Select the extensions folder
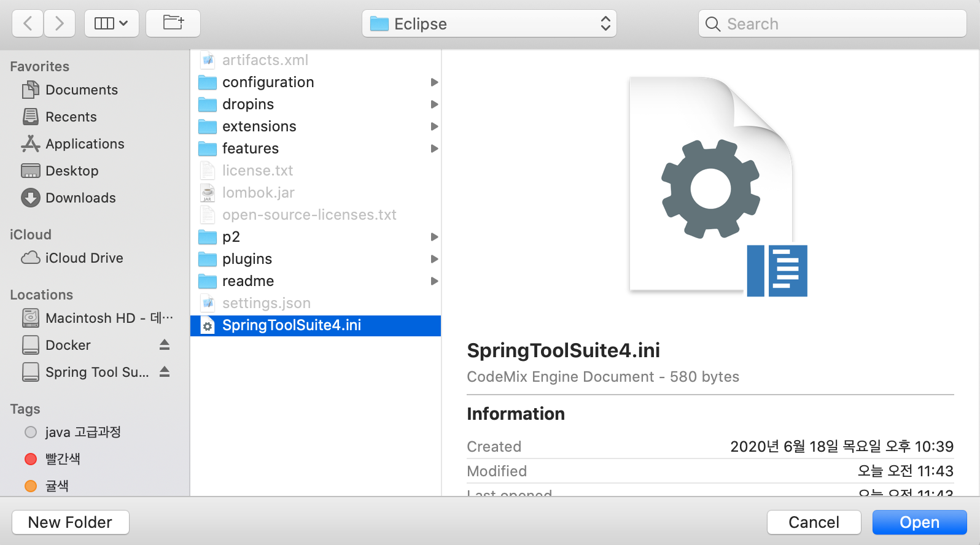Screen dimensions: 980x545 (316, 126)
